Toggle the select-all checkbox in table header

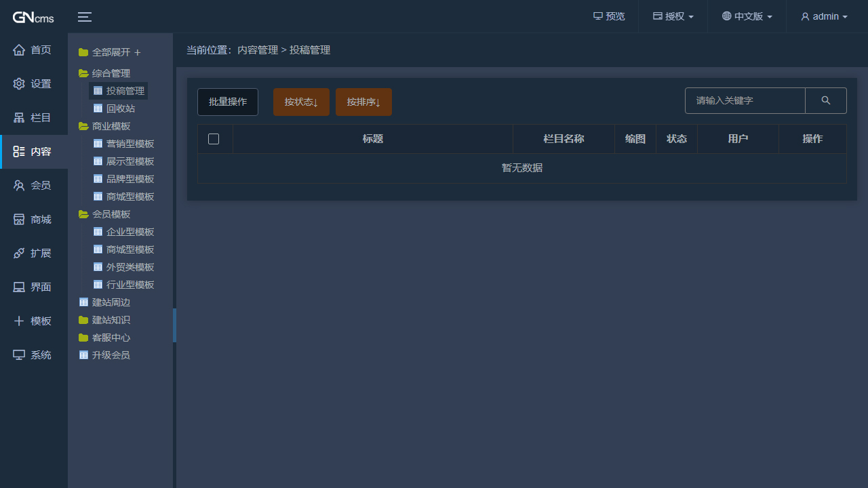(214, 138)
